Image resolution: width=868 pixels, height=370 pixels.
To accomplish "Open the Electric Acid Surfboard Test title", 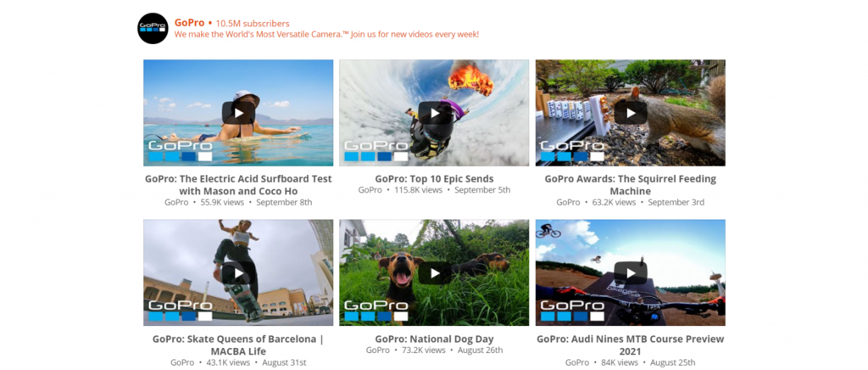I will (238, 185).
